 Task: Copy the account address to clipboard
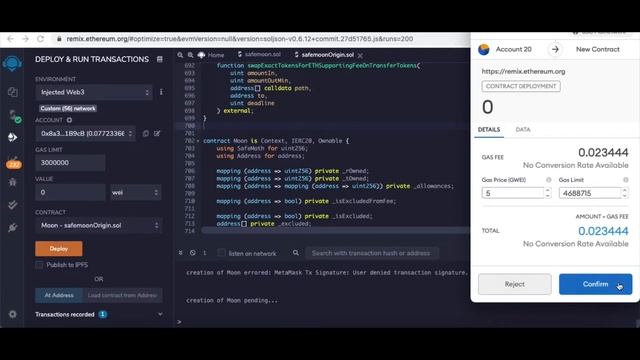(x=145, y=133)
